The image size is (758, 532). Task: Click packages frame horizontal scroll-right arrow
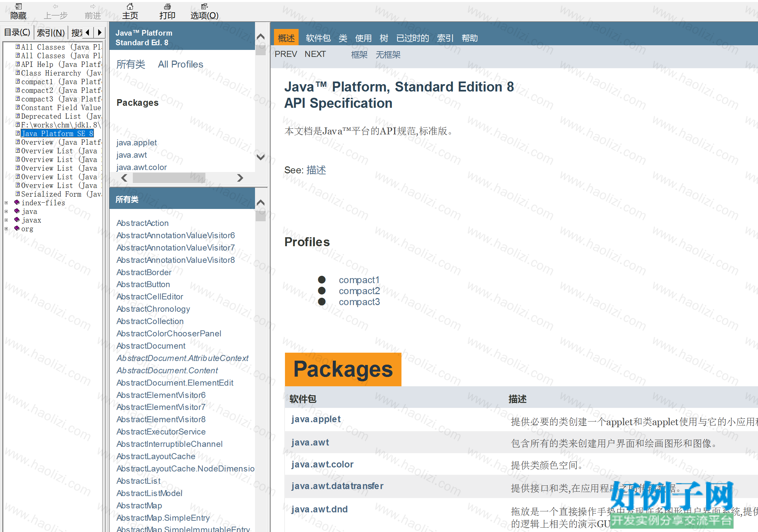[x=240, y=178]
